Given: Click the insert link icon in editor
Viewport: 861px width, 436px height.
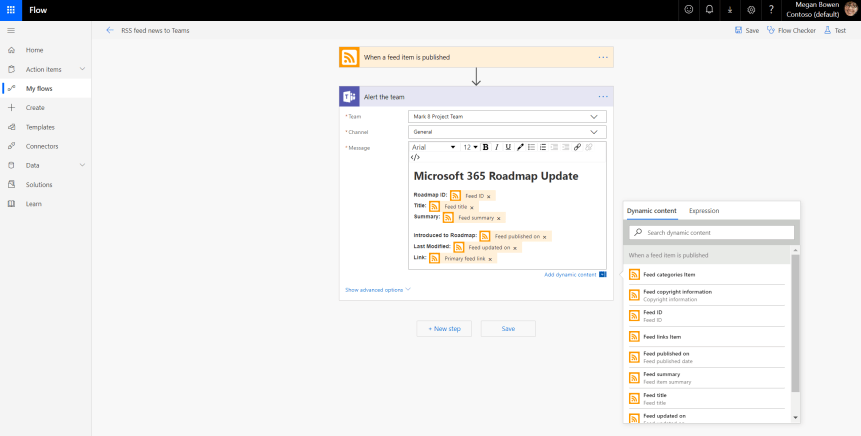Looking at the screenshot, I should pos(577,147).
